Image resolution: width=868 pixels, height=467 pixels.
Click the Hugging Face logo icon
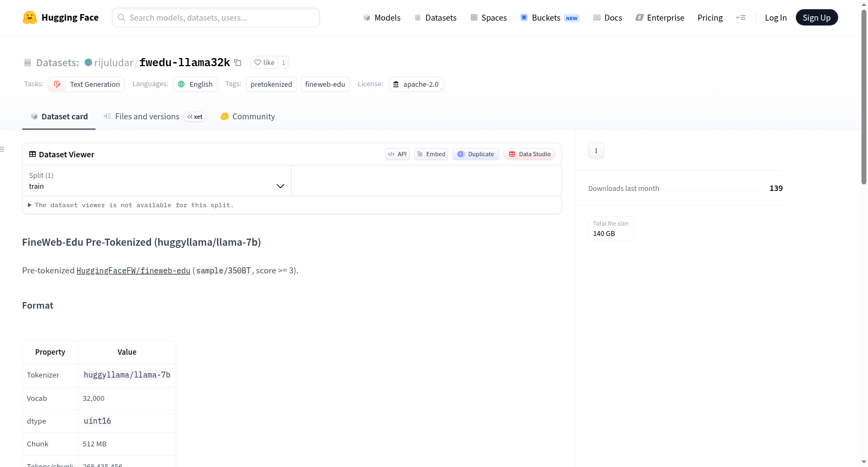tap(30, 17)
